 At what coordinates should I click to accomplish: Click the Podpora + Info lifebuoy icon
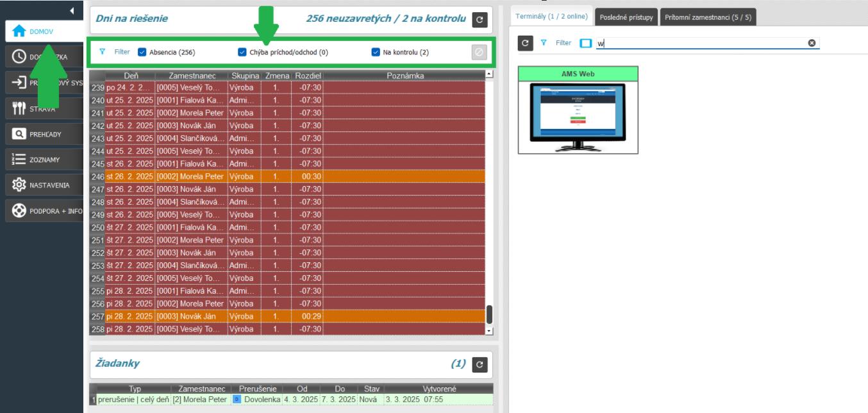click(x=19, y=211)
